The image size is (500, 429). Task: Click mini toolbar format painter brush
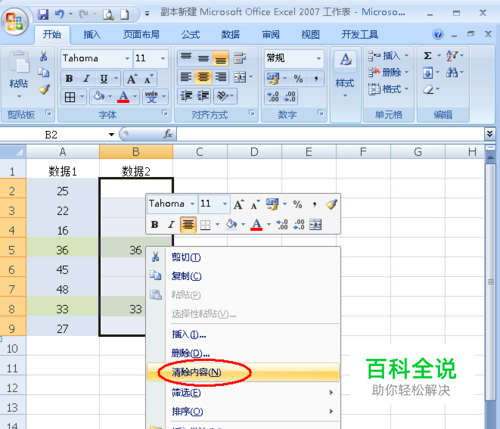pyautogui.click(x=331, y=204)
